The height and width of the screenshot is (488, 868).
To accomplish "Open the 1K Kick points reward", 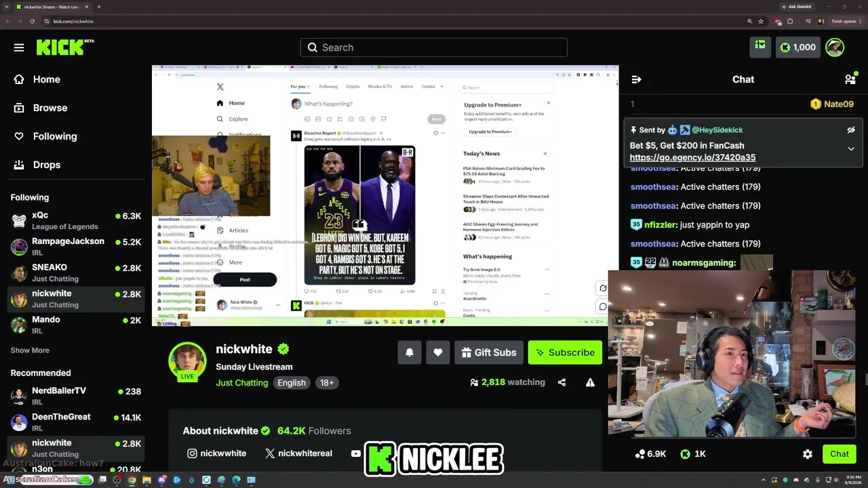I will [693, 454].
